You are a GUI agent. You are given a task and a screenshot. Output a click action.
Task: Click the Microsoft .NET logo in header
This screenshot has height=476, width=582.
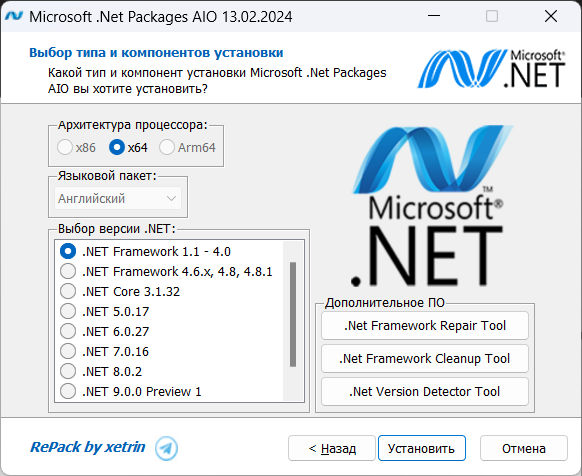click(x=492, y=69)
